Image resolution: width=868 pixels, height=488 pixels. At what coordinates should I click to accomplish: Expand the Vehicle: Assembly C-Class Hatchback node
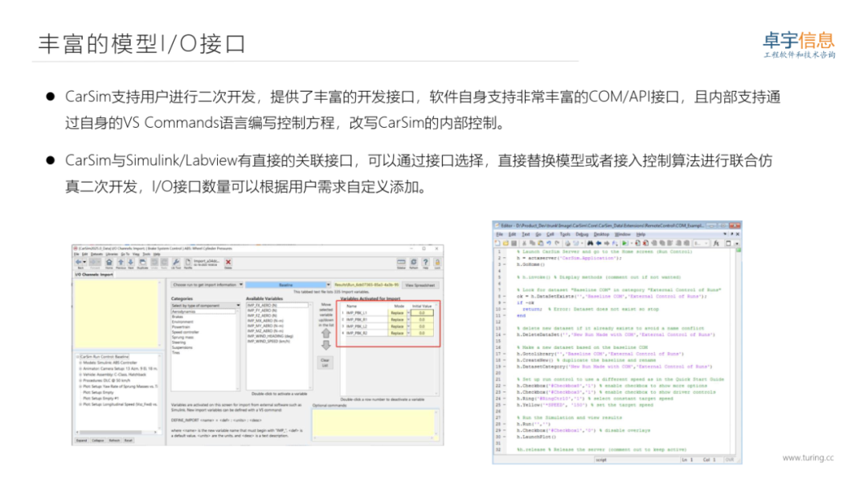pyautogui.click(x=80, y=375)
